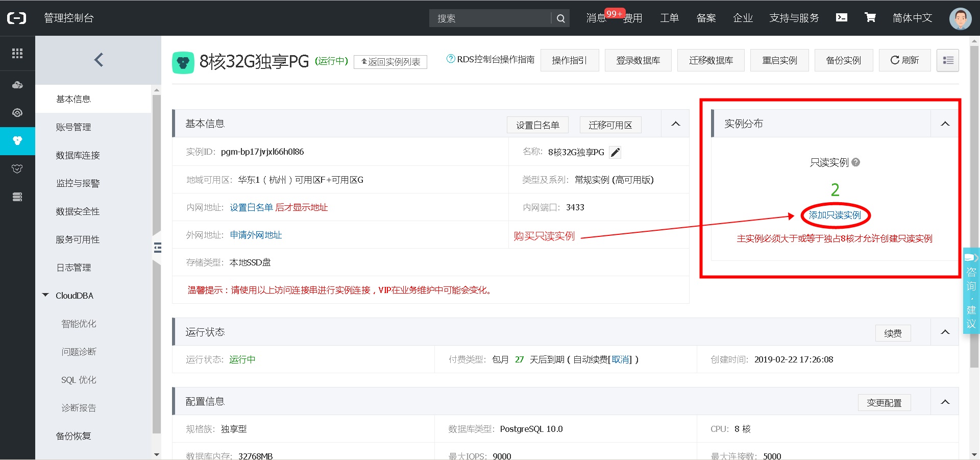Collapse the 配置信息 panel
The height and width of the screenshot is (460, 980).
(x=945, y=401)
